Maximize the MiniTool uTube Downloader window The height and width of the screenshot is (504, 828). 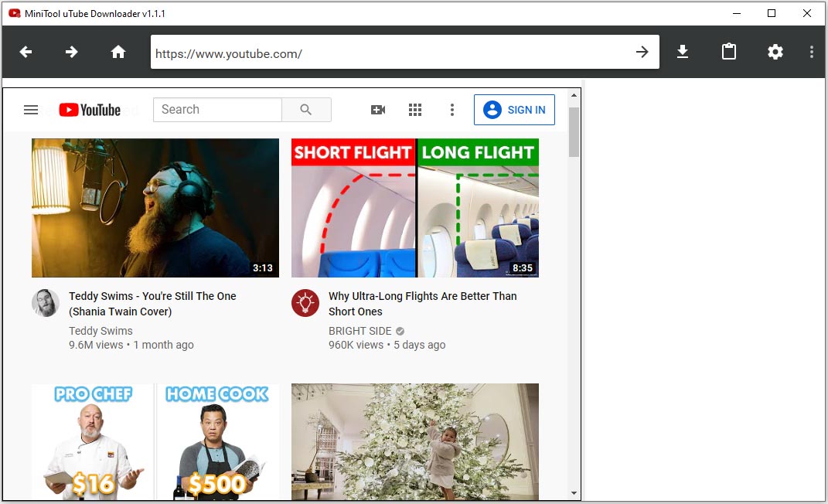pyautogui.click(x=772, y=13)
